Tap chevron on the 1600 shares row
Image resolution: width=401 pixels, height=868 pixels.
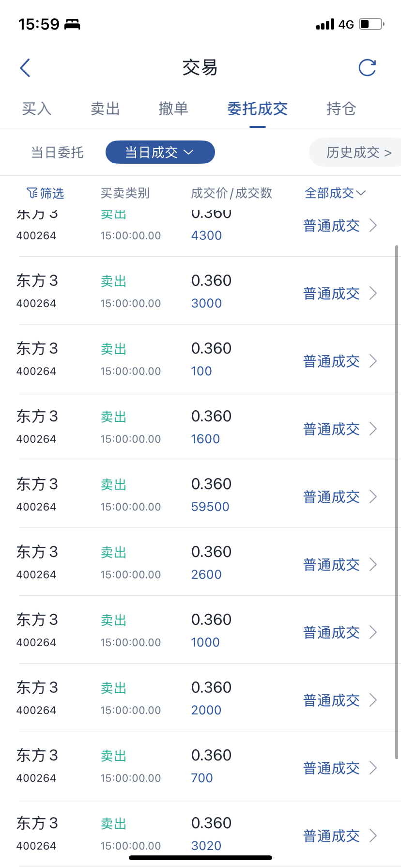point(373,429)
